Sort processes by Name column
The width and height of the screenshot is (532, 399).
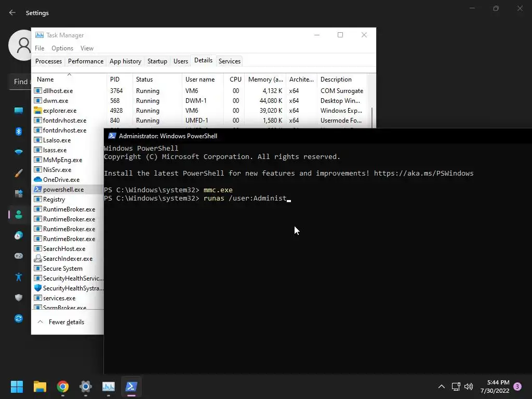pos(69,79)
